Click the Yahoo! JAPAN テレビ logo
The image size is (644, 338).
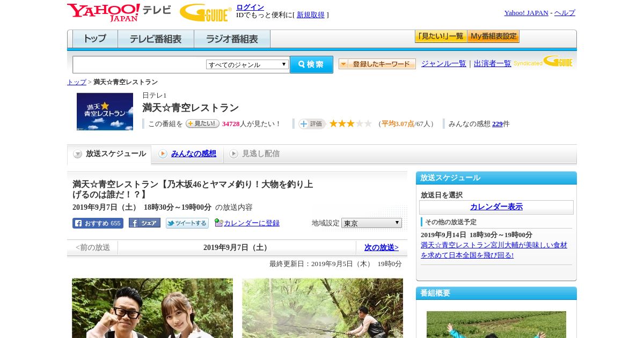tap(119, 12)
